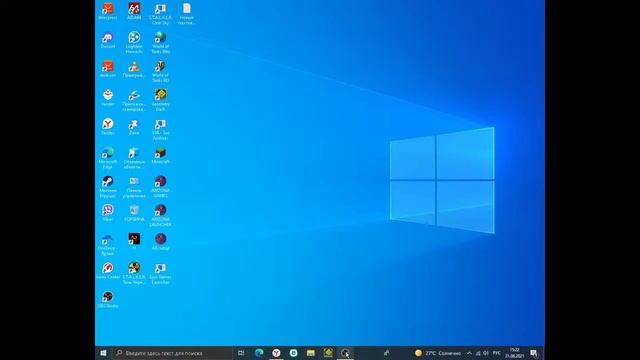
Task: Select the scanner application shortcut
Action: [x=134, y=100]
